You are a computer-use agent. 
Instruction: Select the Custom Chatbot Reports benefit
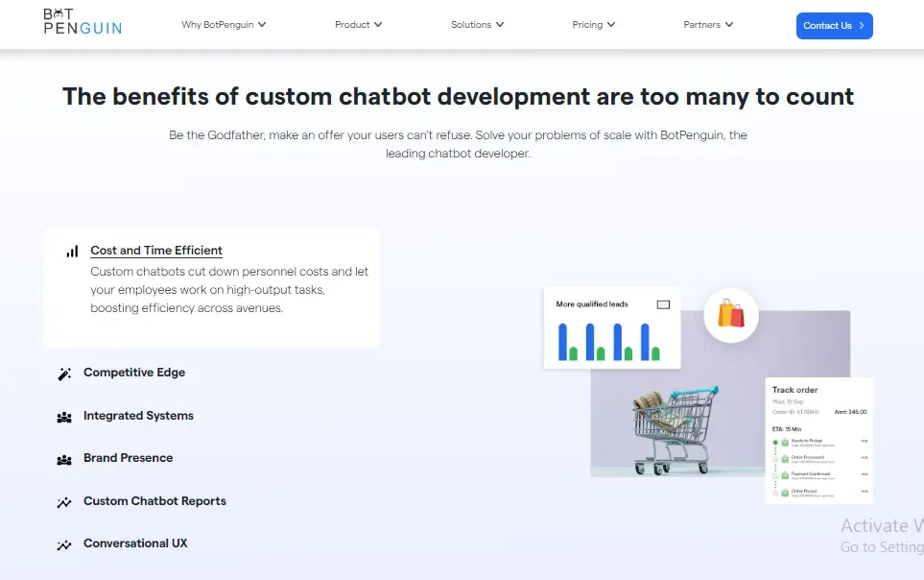click(x=155, y=501)
